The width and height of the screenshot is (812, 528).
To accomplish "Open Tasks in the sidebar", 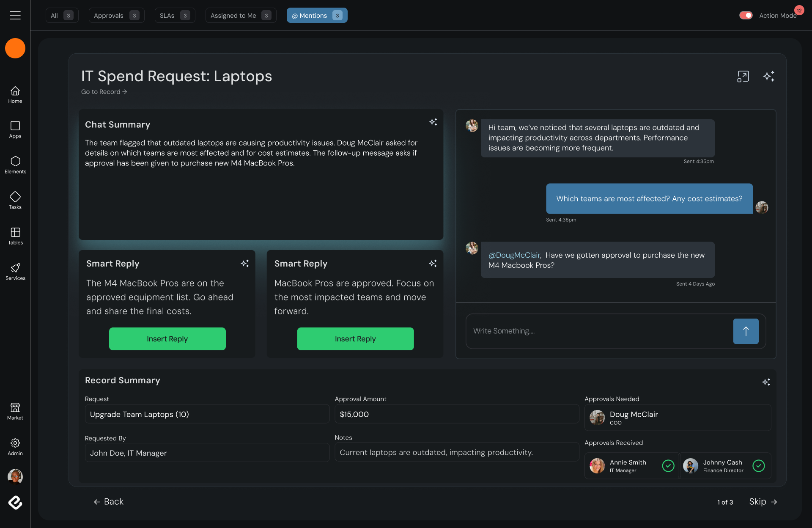I will tap(15, 200).
